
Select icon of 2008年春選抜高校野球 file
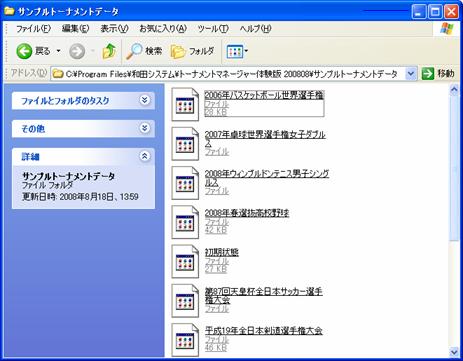click(x=185, y=222)
